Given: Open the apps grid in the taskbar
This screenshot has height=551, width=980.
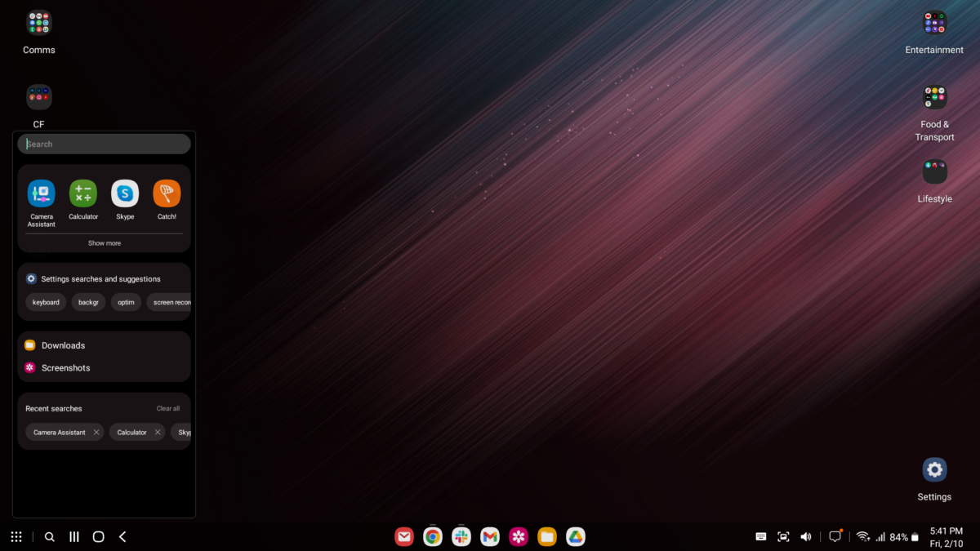Looking at the screenshot, I should [x=16, y=536].
